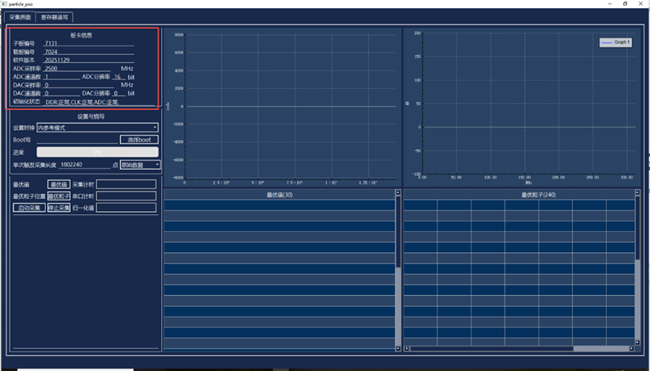Click the 子板编号 field showing 7131
This screenshot has width=650, height=371.
(89, 43)
